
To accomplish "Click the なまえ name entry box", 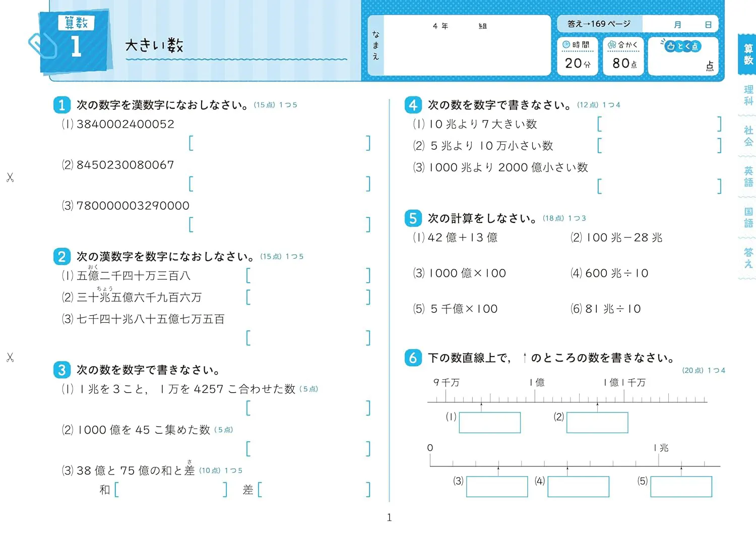I will point(466,50).
